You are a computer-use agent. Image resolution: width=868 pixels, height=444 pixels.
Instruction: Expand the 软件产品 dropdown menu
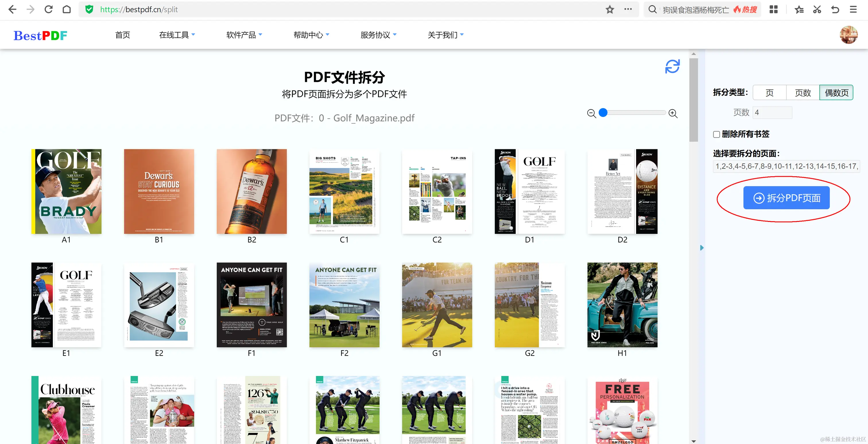244,35
